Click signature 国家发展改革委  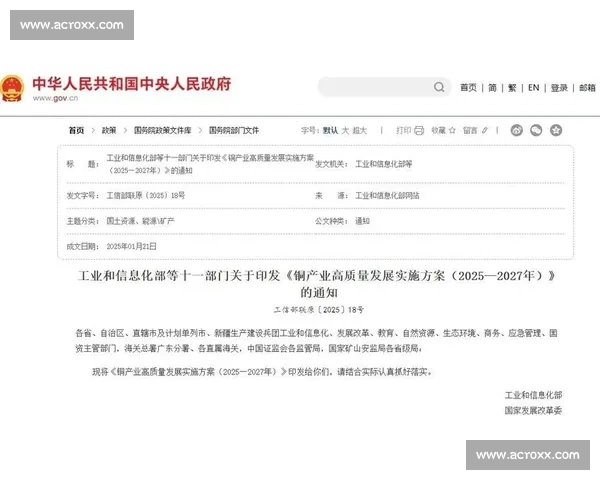(x=533, y=411)
